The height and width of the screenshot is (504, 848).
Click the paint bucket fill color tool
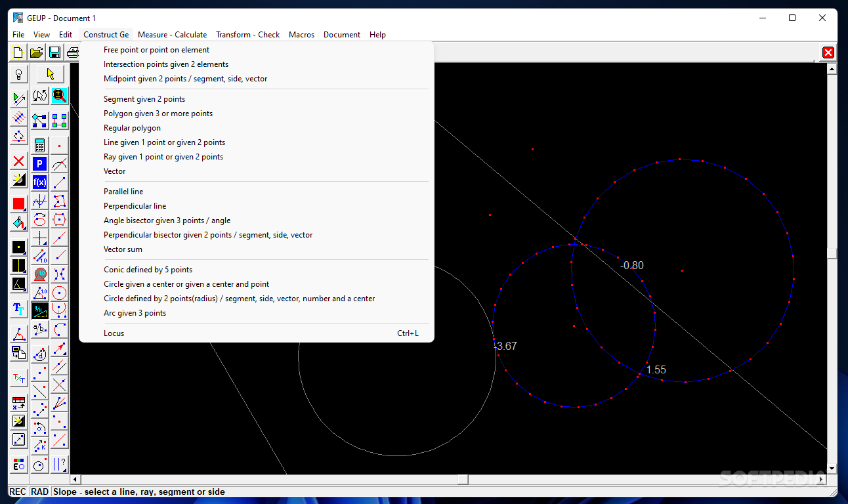[18, 222]
